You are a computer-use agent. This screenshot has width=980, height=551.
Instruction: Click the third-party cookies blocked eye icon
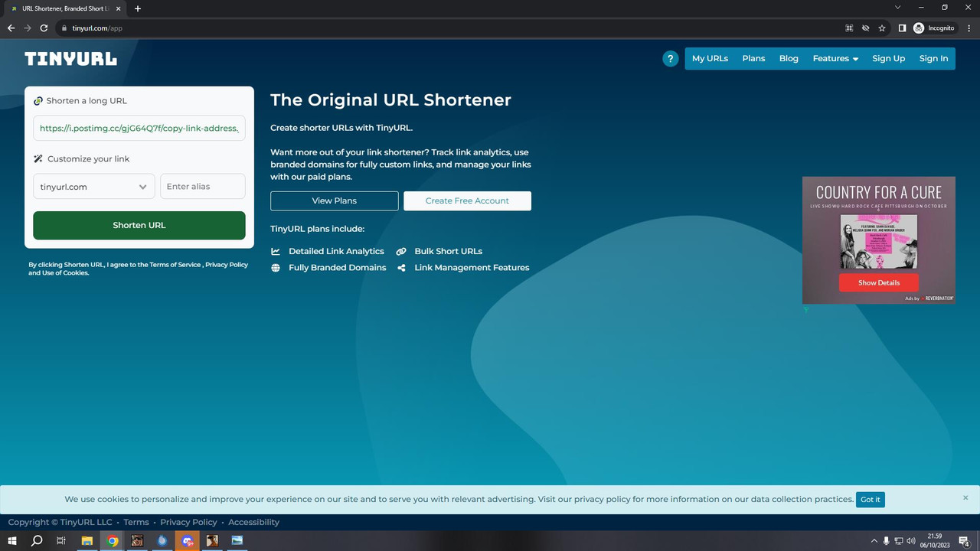[865, 28]
